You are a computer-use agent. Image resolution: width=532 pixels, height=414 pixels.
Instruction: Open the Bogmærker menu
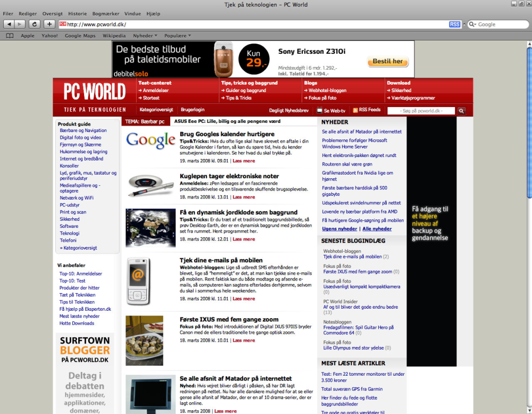click(106, 14)
